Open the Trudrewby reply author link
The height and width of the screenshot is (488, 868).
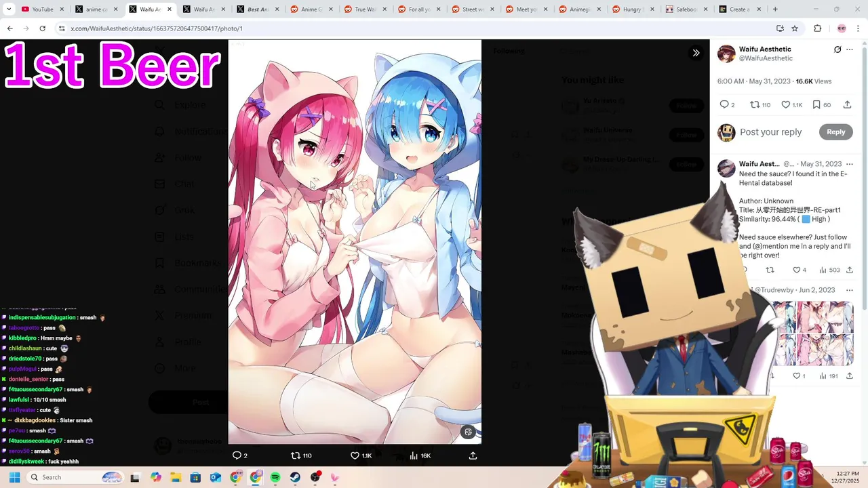point(774,290)
